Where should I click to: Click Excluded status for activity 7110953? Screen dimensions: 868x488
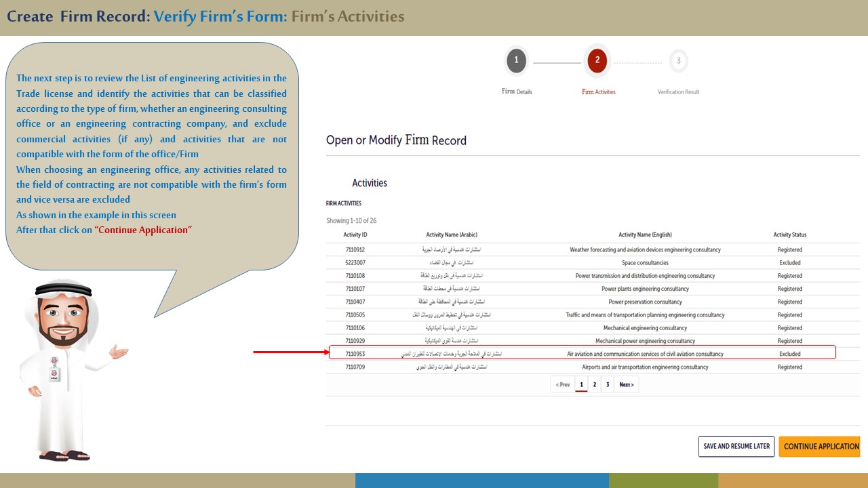pos(789,354)
